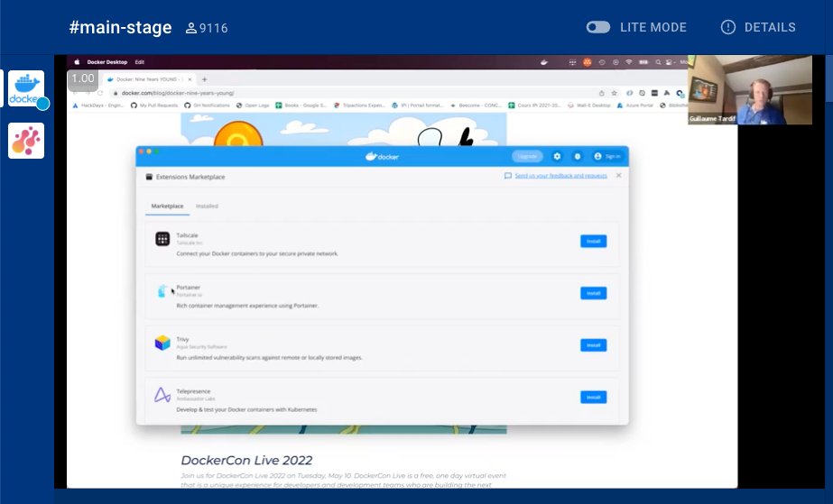The image size is (833, 504).
Task: Click the 1.00 playback speed badge
Action: [x=83, y=79]
